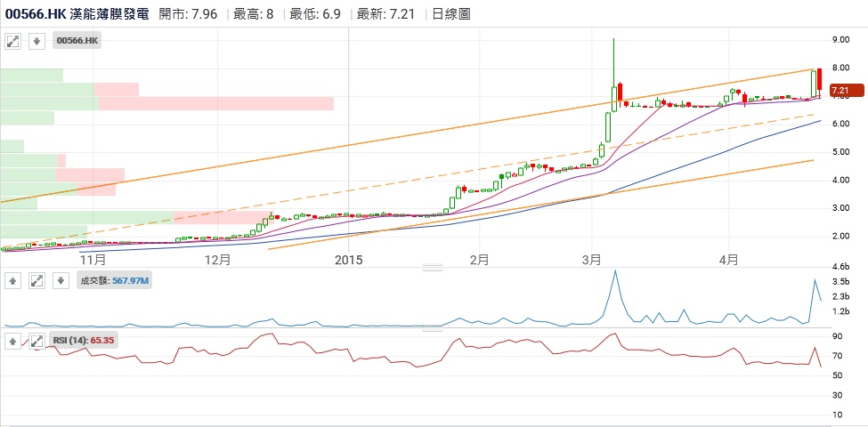Select the 成交額 567.97M legend label
Screen dimensions: 868x427
[x=115, y=281]
